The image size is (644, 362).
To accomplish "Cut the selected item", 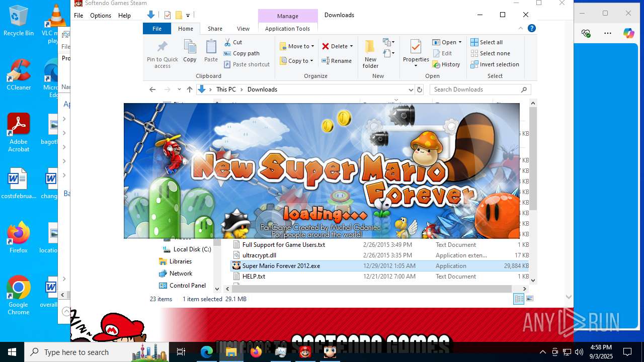I will [x=233, y=42].
